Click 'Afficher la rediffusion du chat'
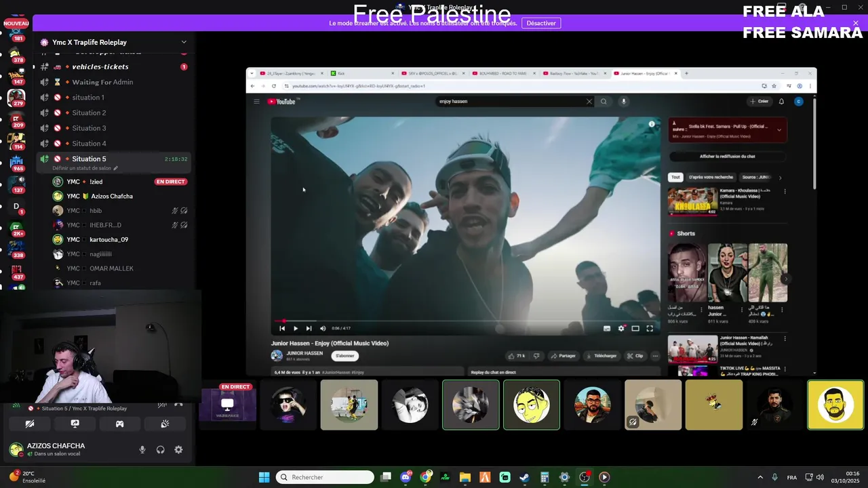Screen dimensions: 868x488 pos(728,157)
